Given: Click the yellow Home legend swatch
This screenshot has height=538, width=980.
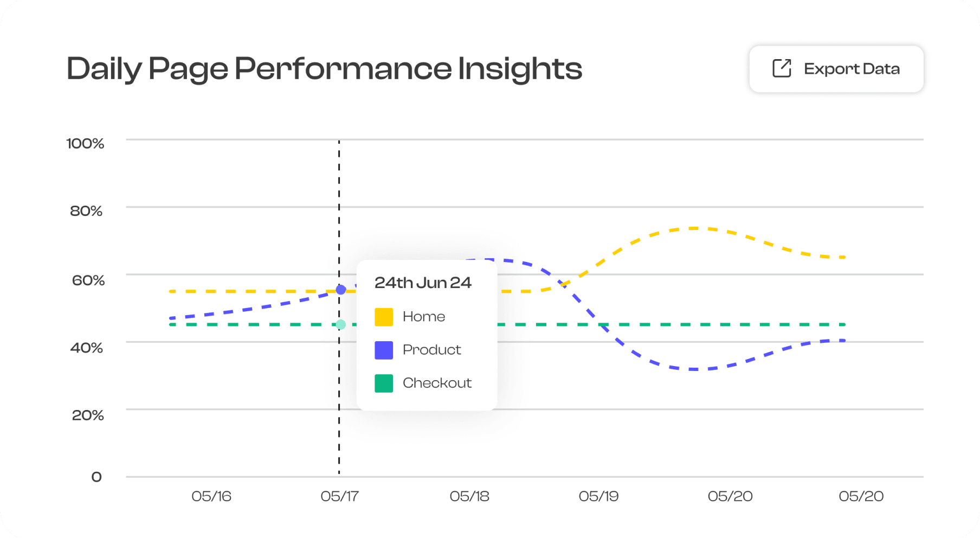Looking at the screenshot, I should click(x=384, y=317).
